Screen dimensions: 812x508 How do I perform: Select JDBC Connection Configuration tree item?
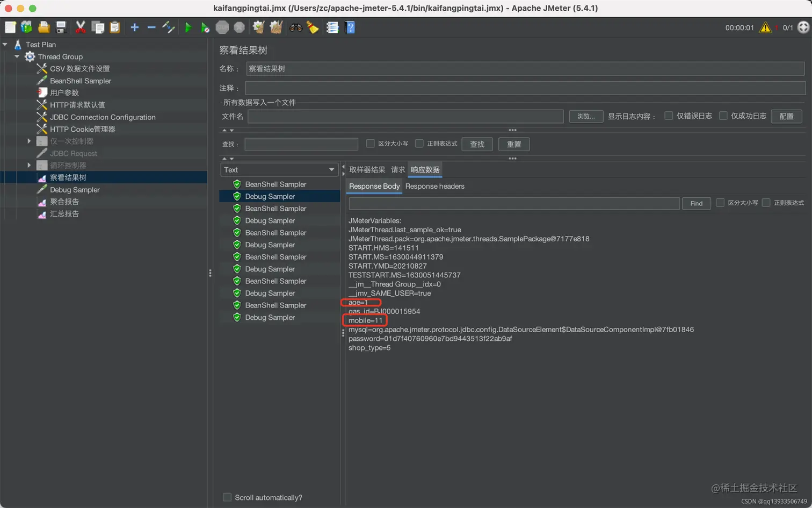point(103,117)
